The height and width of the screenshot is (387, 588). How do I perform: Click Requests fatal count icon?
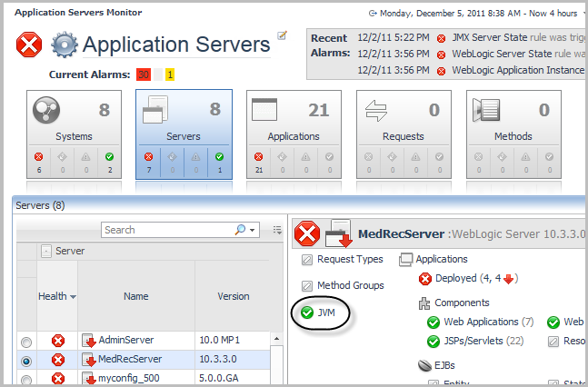tap(369, 157)
